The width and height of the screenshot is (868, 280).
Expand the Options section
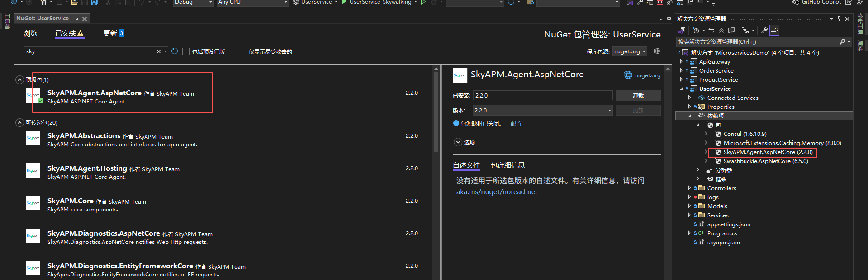click(458, 142)
